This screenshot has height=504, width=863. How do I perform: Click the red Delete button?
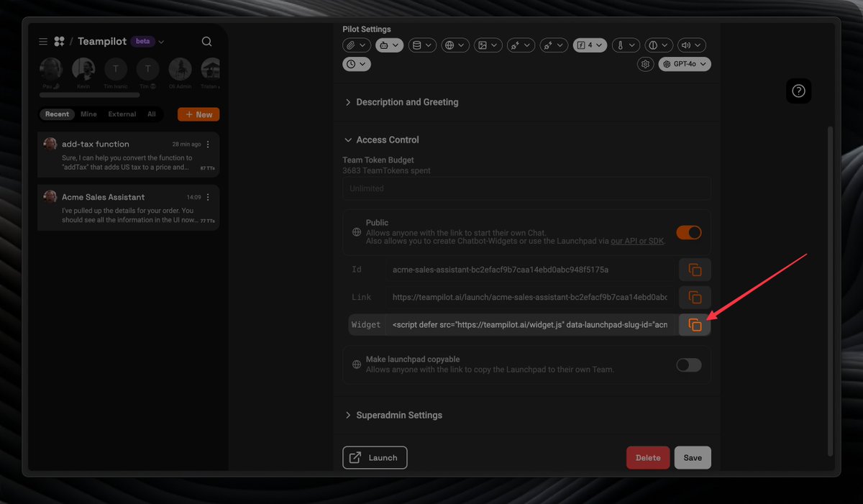[x=648, y=457]
